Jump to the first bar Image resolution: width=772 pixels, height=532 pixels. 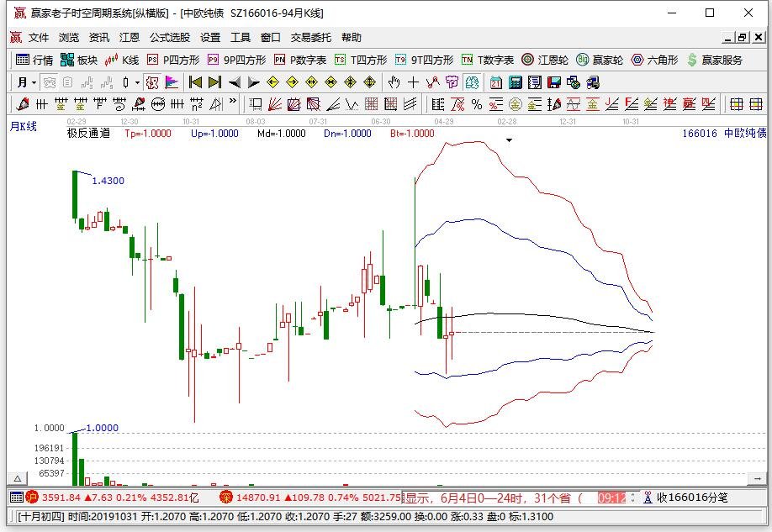(x=195, y=82)
